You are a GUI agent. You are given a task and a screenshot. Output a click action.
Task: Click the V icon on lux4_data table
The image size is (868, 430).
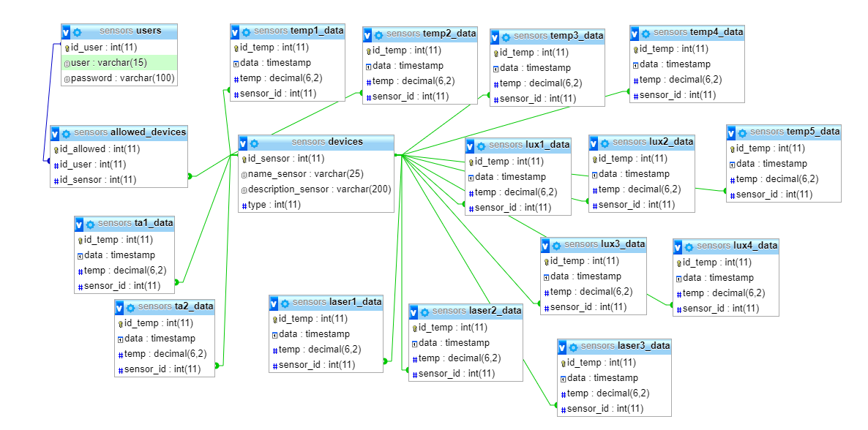[x=678, y=247]
